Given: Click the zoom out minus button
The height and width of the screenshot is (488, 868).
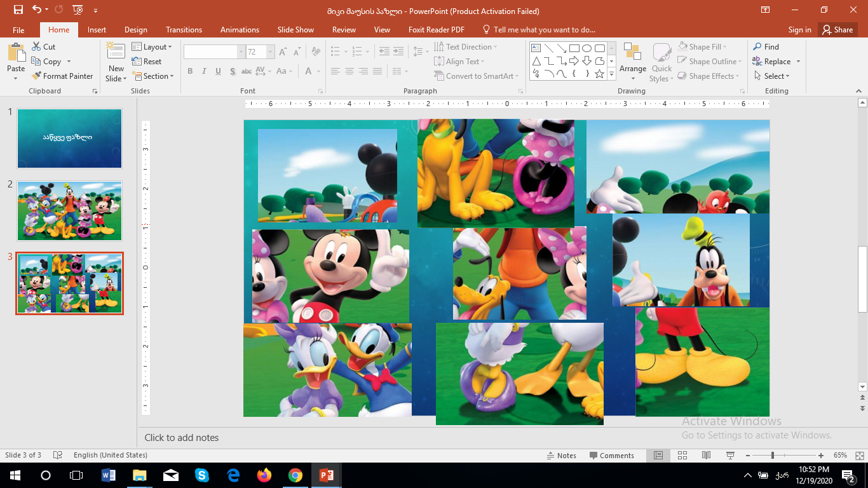Looking at the screenshot, I should tap(749, 456).
